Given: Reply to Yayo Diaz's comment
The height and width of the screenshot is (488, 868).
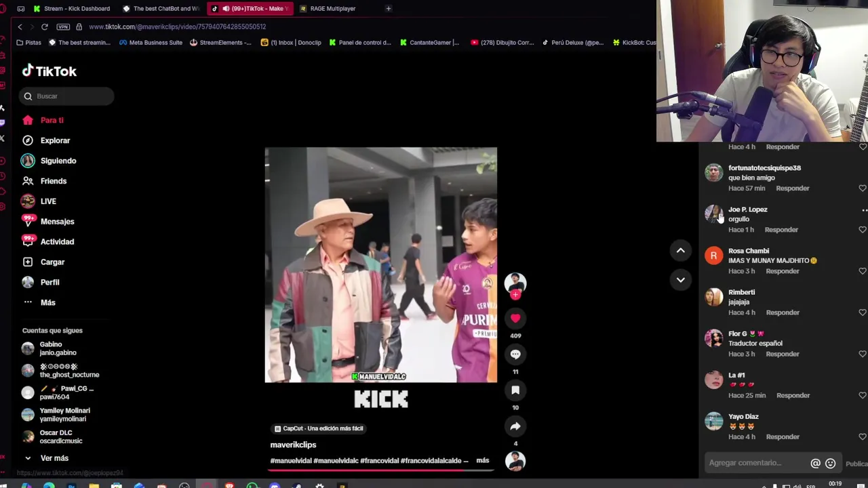Looking at the screenshot, I should pos(783,437).
